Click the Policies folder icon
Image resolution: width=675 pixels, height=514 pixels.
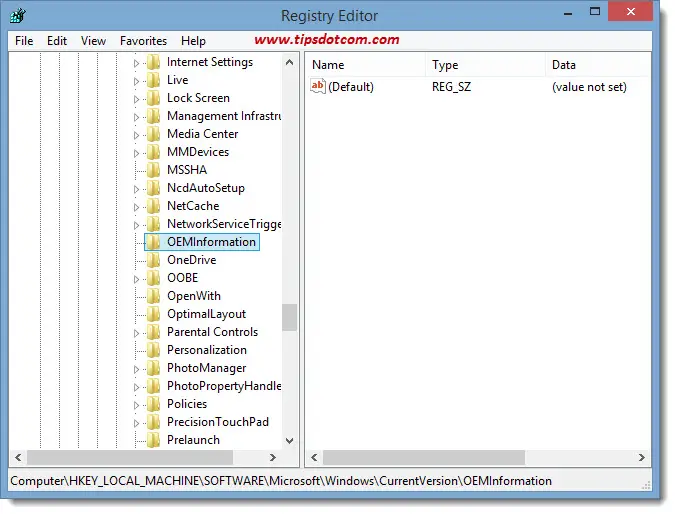(153, 404)
